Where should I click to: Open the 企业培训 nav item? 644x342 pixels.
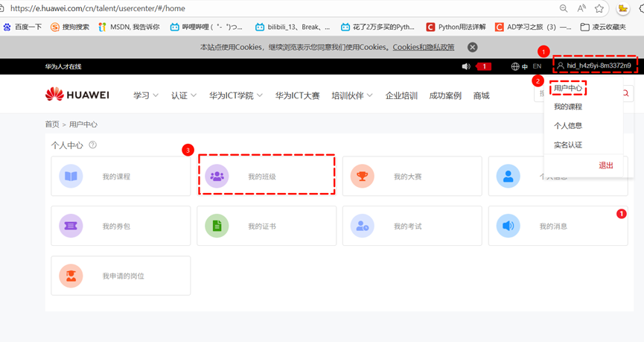coord(401,95)
